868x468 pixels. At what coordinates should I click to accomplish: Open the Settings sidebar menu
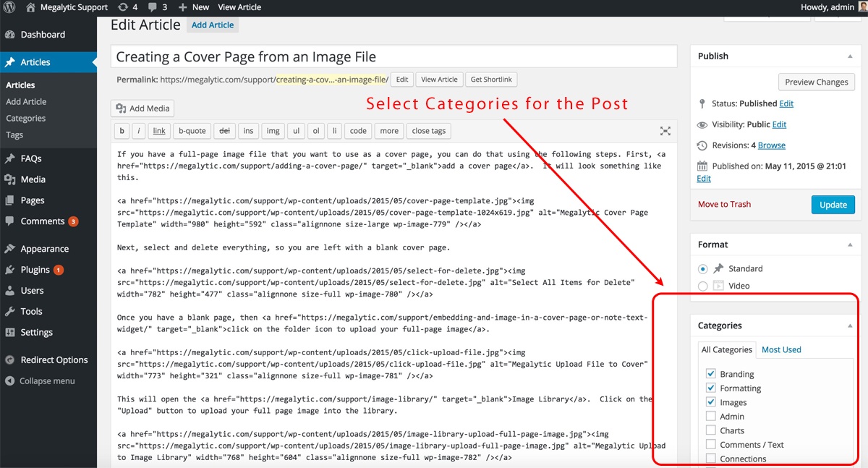click(36, 332)
